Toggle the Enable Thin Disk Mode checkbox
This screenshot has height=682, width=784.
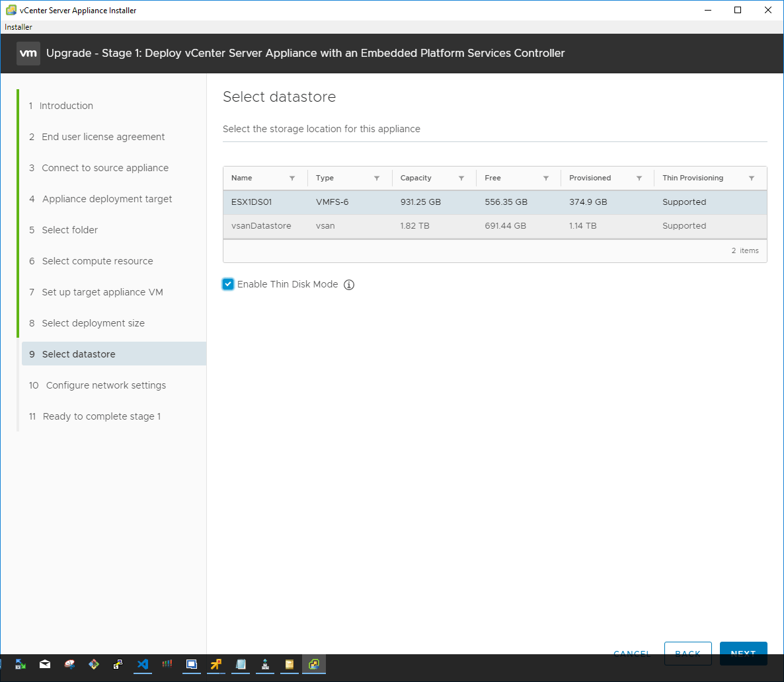(x=228, y=285)
